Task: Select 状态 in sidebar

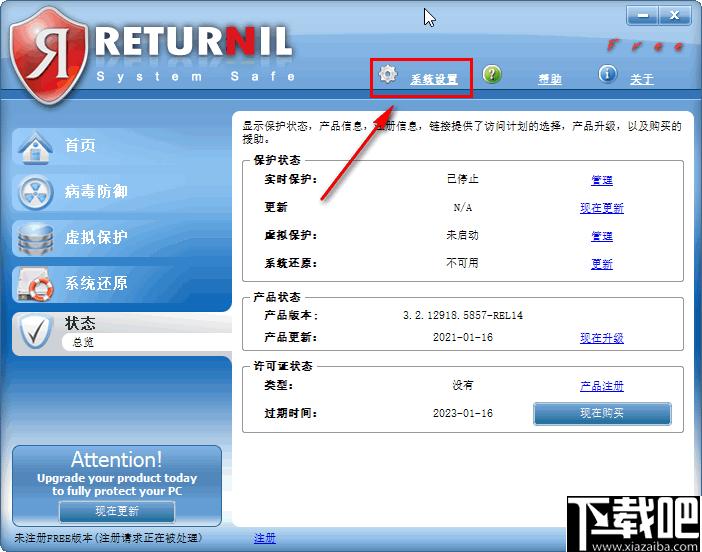Action: coord(80,323)
